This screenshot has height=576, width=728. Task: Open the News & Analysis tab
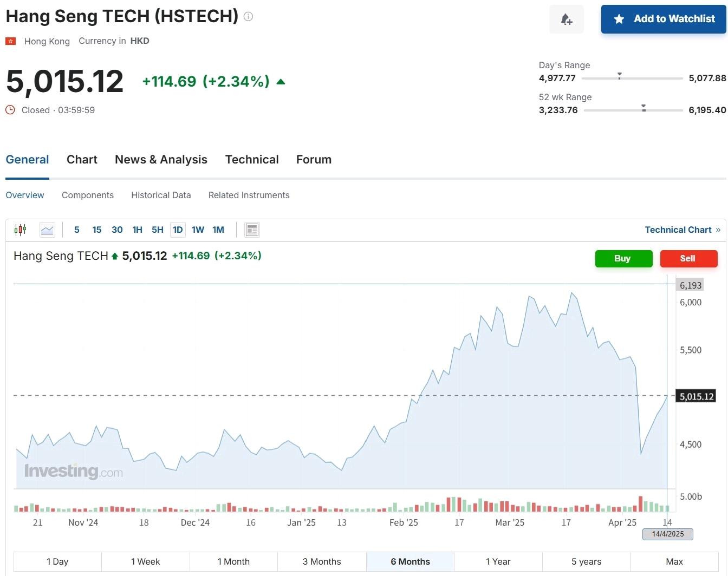[161, 160]
